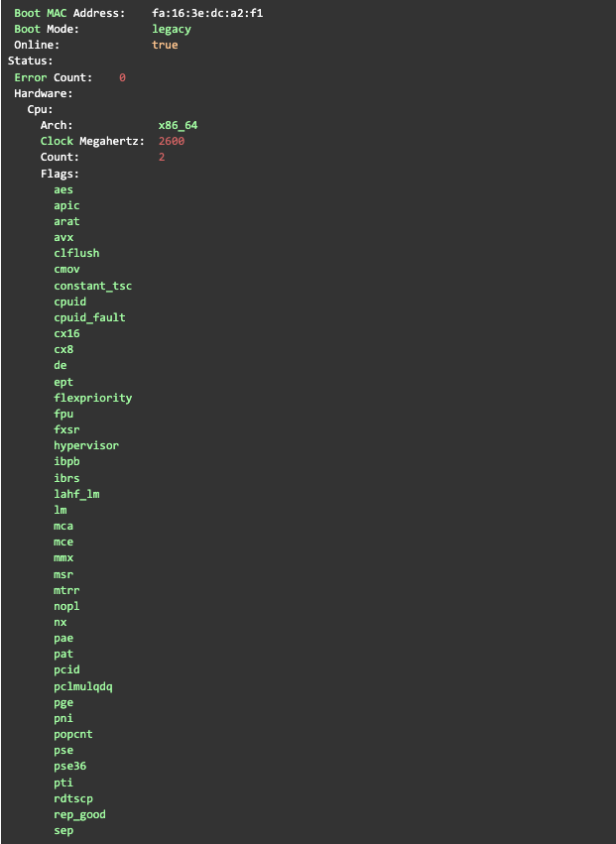Viewport: 616px width, 844px height.
Task: Click the Hardware section label
Action: tap(44, 93)
